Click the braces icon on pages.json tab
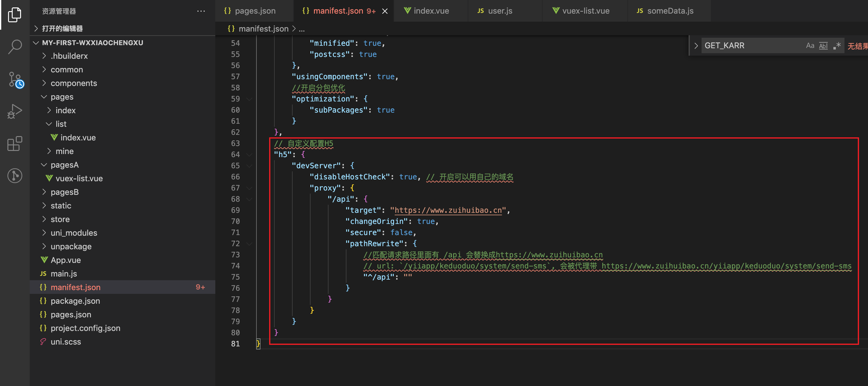The height and width of the screenshot is (386, 868). pyautogui.click(x=227, y=11)
